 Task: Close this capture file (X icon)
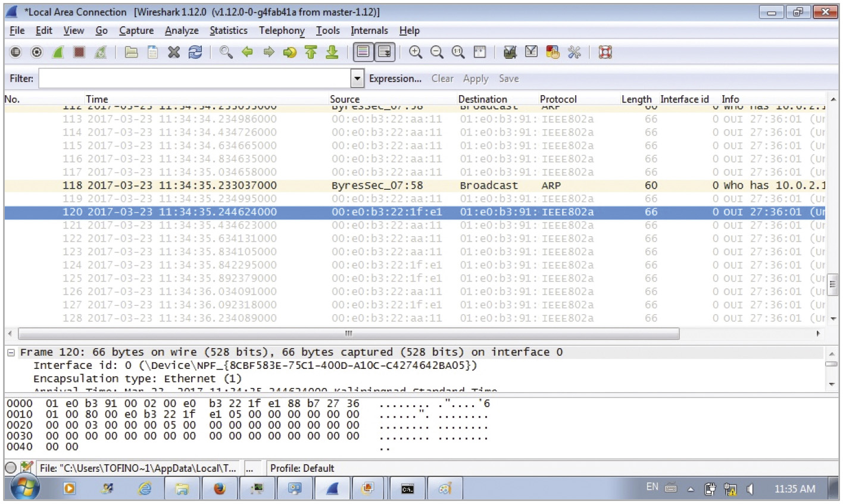click(x=174, y=52)
